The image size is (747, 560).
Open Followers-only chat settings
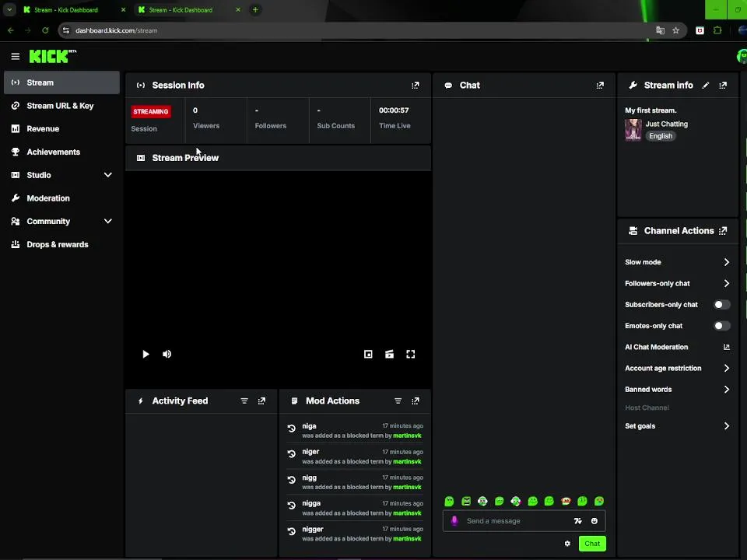(x=677, y=283)
